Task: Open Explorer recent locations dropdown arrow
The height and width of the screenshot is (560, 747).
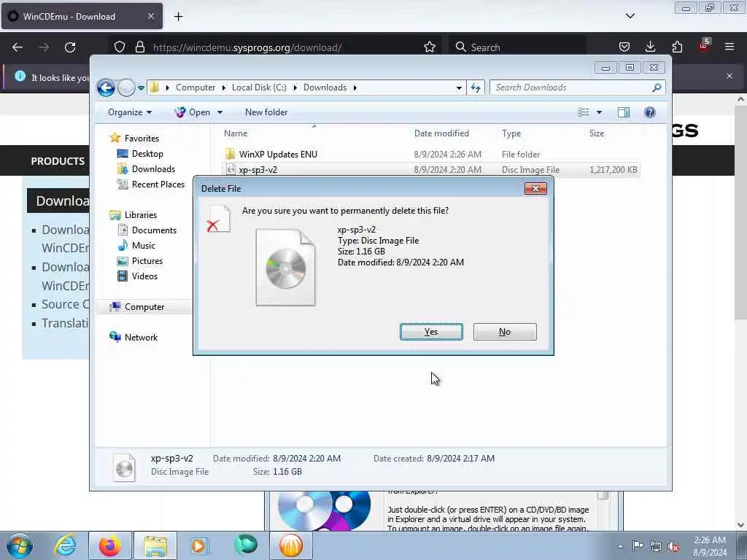Action: pos(141,88)
